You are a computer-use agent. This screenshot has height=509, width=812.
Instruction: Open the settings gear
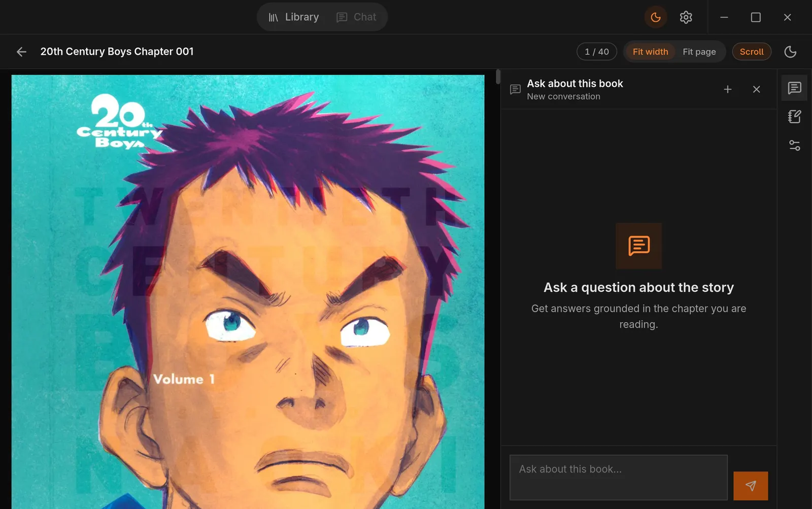686,17
